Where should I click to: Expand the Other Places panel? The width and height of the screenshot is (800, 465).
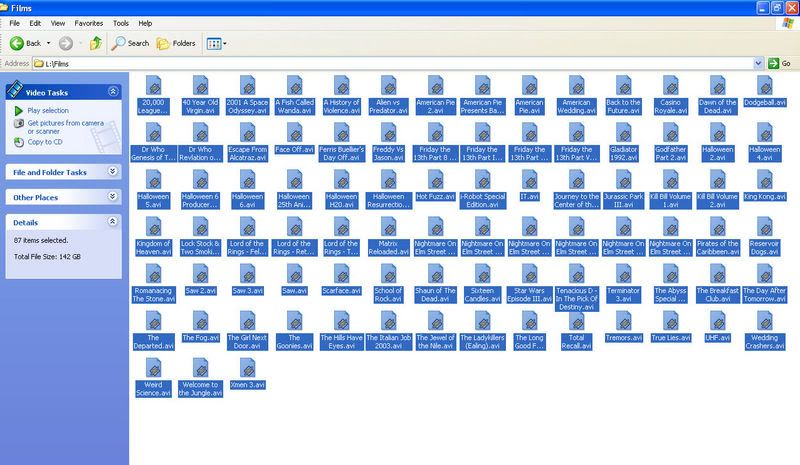tap(113, 197)
